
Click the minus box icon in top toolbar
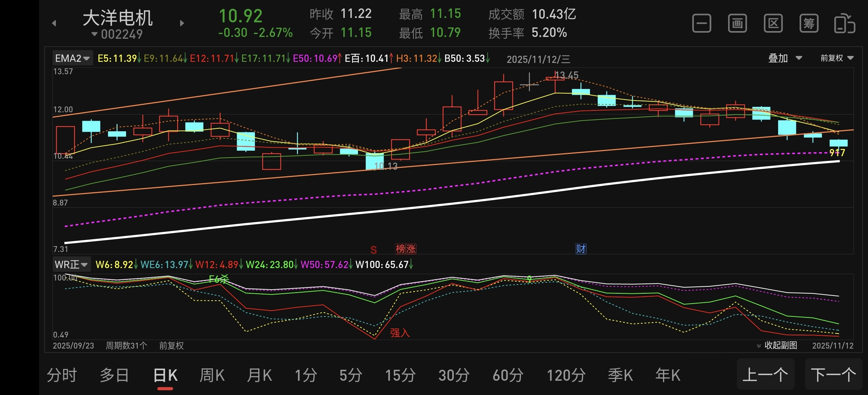[701, 24]
